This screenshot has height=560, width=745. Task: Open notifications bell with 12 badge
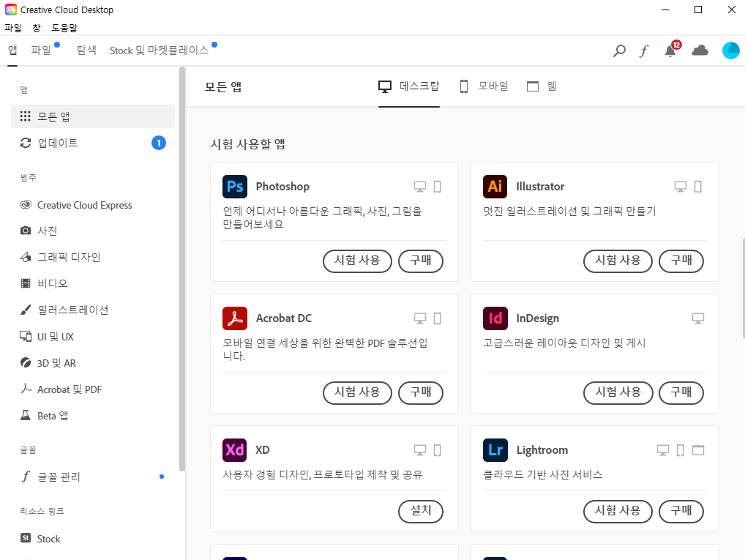coord(671,50)
